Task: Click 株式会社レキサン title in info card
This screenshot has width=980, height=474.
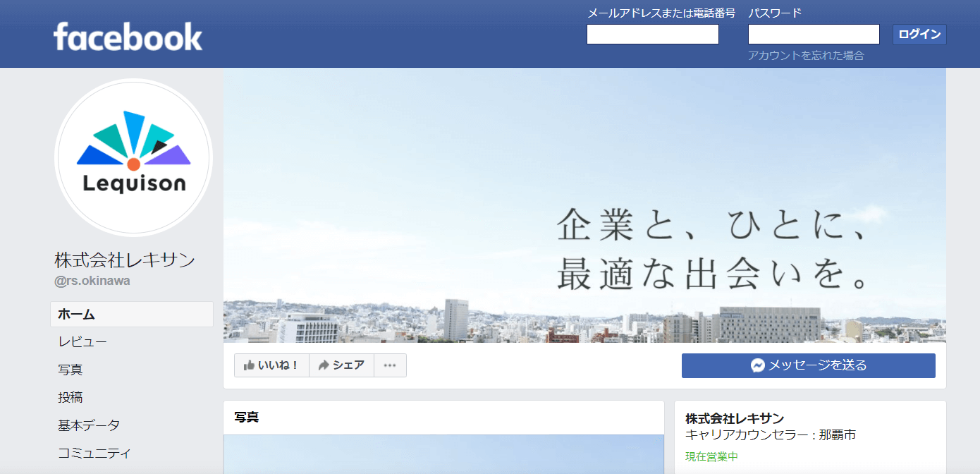Action: click(735, 418)
